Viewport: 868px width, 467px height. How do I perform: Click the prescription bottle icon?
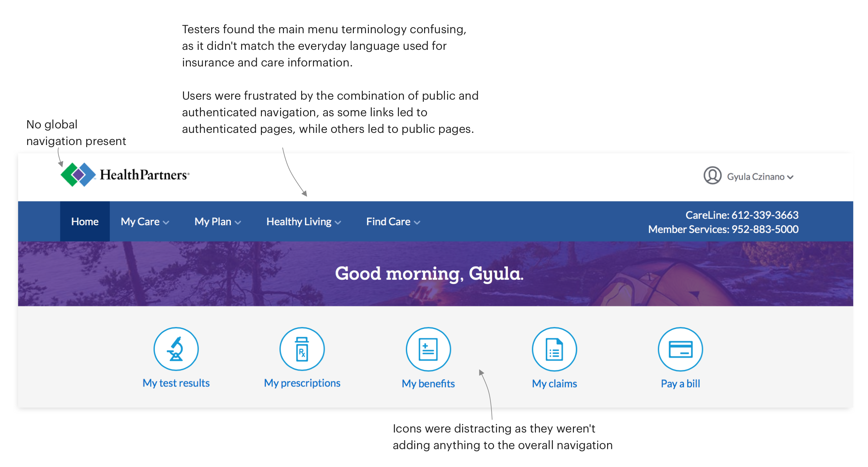pyautogui.click(x=302, y=349)
